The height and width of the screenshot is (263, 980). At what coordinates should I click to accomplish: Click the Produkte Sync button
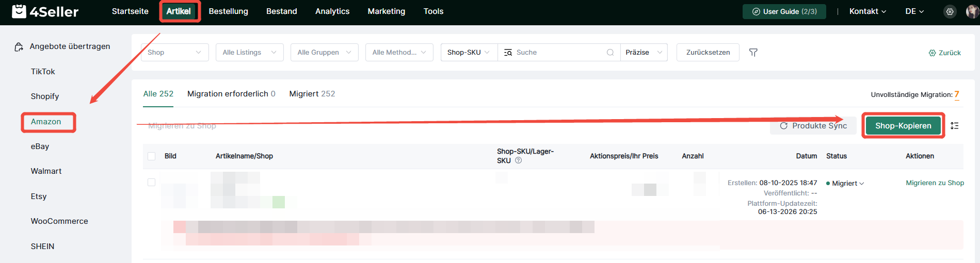(x=813, y=126)
